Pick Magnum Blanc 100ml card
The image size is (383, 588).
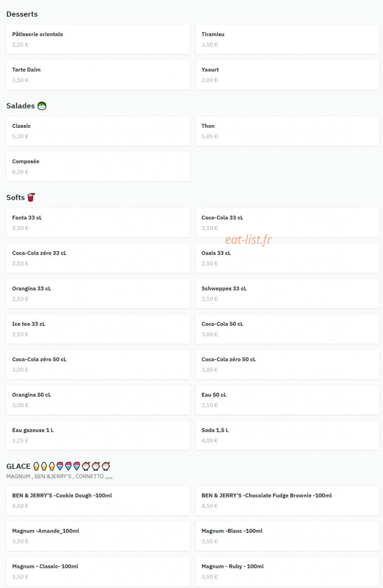point(287,536)
